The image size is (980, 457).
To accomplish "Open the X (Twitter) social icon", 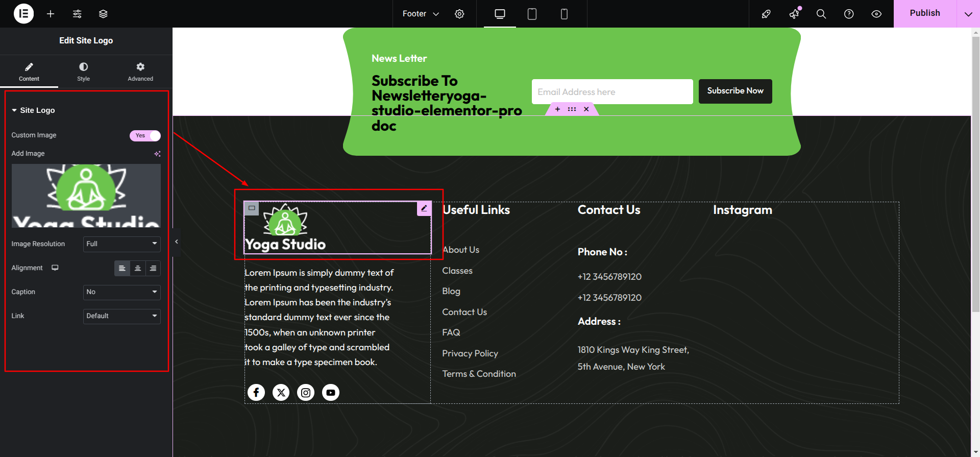I will tap(281, 392).
